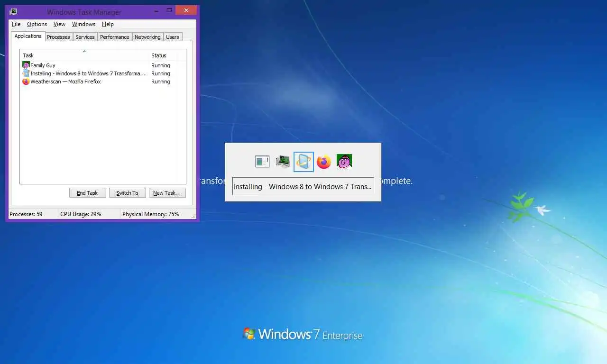Open the Options menu
607x364 pixels.
[37, 24]
